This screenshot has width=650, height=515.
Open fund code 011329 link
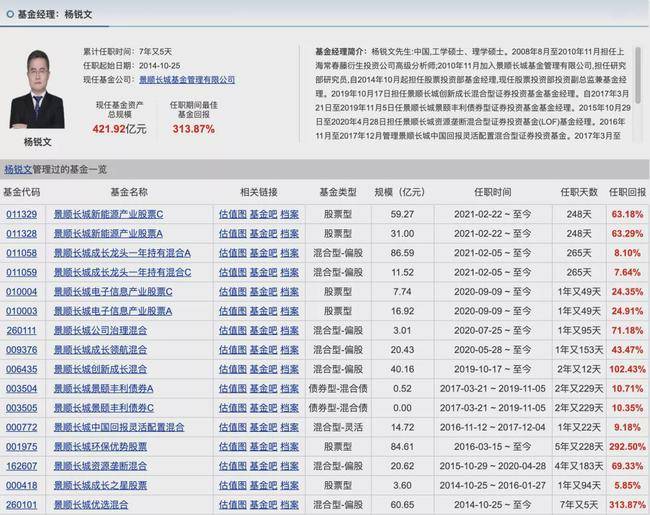coord(22,214)
